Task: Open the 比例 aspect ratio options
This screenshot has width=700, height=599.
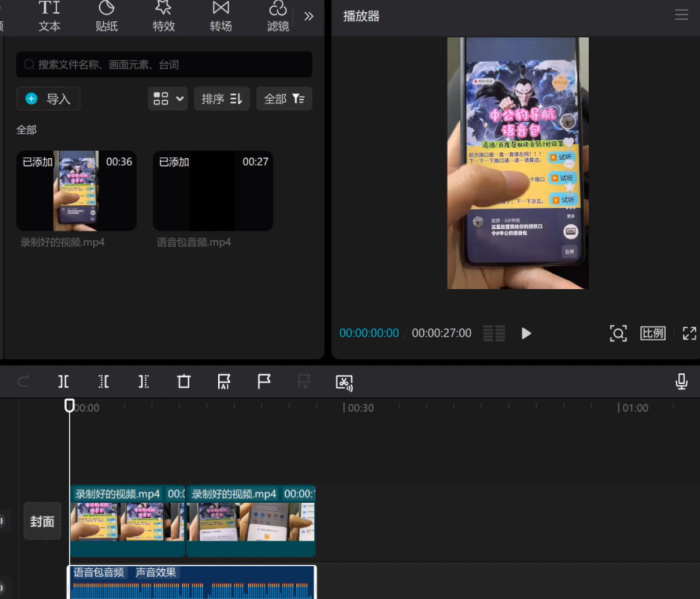Action: pos(653,333)
